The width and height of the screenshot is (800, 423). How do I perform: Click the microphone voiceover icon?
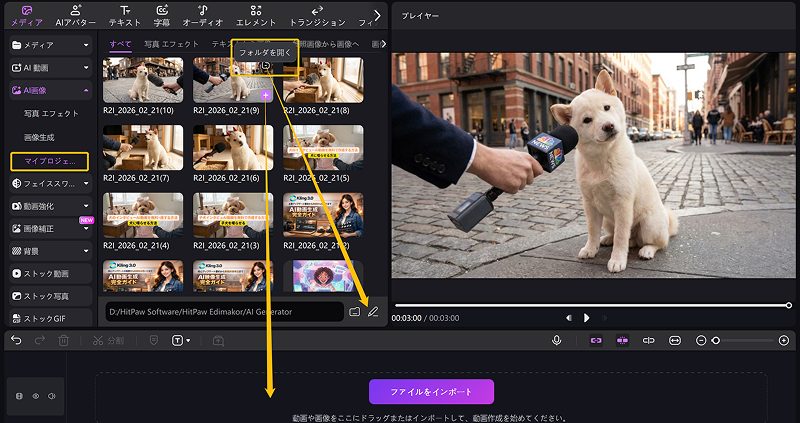tap(557, 340)
